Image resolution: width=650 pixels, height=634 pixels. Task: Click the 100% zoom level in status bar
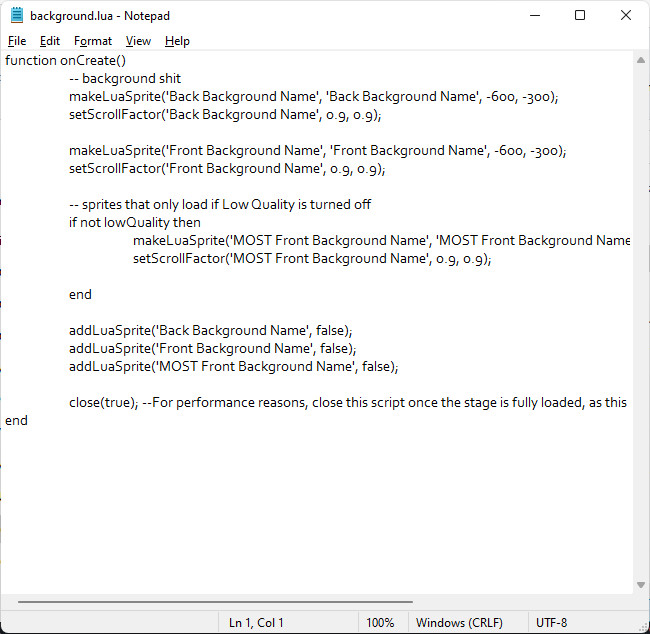pyautogui.click(x=380, y=622)
